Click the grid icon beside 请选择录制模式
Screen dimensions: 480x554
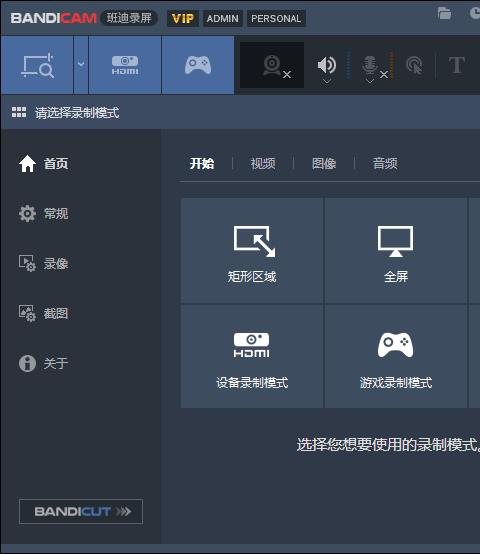pyautogui.click(x=19, y=112)
